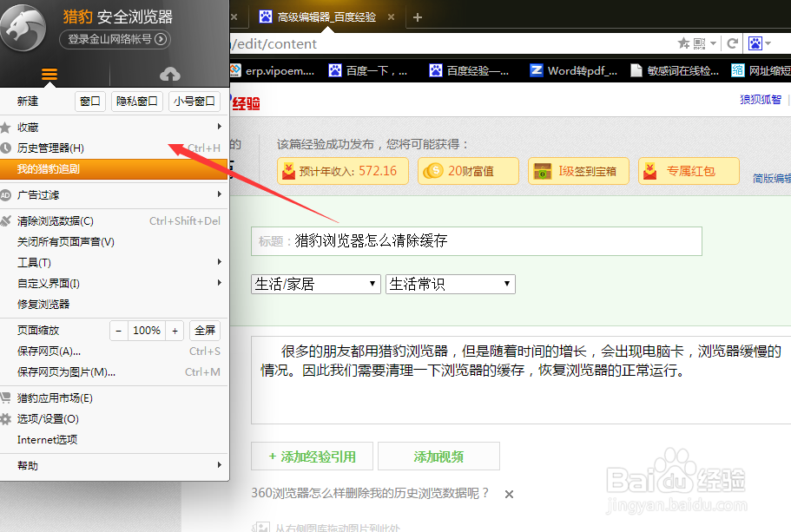Screen dimensions: 791x532
Task: Open Word转pdf bookmark
Action: (x=574, y=70)
